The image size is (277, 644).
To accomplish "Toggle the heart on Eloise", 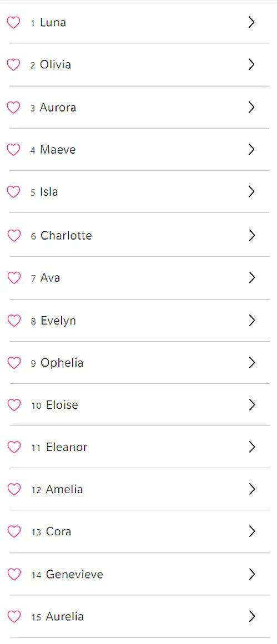I will 14,405.
